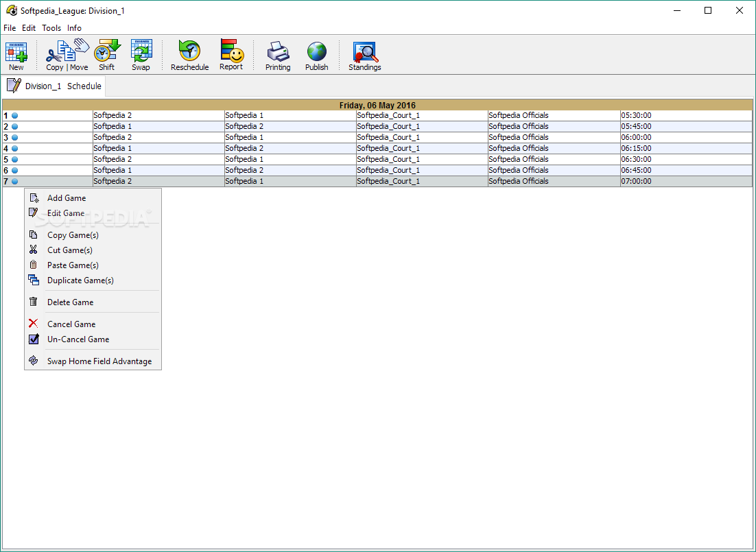The height and width of the screenshot is (552, 756).
Task: Click the blue dot on game 3
Action: [x=14, y=137]
